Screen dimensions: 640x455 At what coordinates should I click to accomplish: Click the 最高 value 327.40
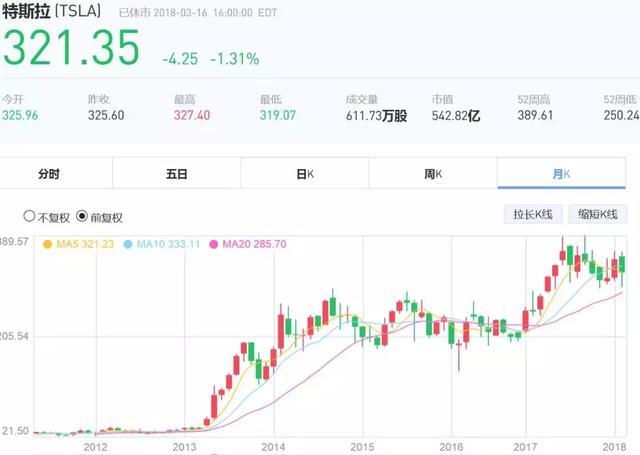coord(192,115)
